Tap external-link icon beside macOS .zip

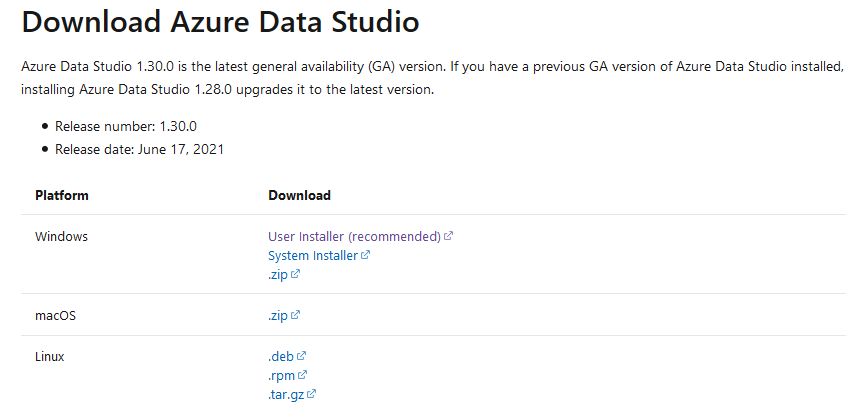tap(296, 315)
